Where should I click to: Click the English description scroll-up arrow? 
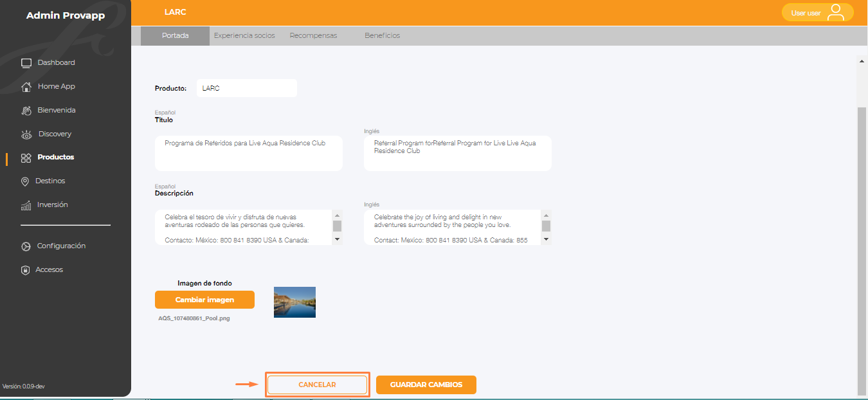click(546, 215)
